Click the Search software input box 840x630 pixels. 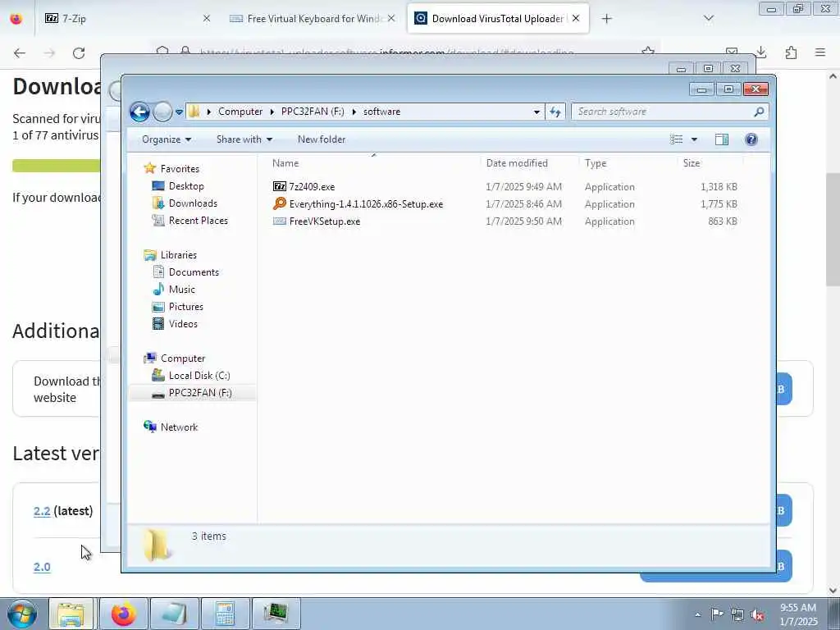[669, 112]
